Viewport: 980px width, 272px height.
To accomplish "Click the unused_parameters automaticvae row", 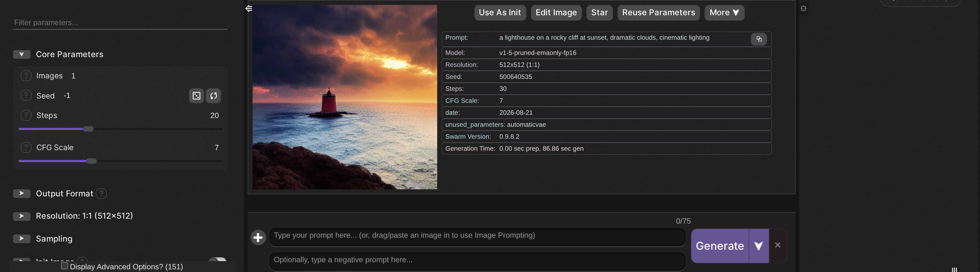I will [x=607, y=125].
